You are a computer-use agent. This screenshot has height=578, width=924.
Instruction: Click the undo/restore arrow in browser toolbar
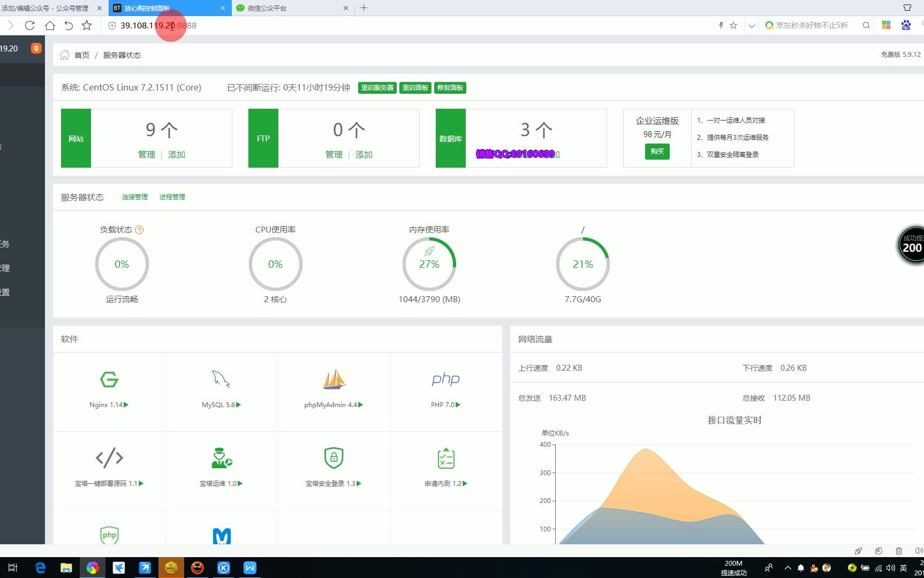click(x=69, y=25)
